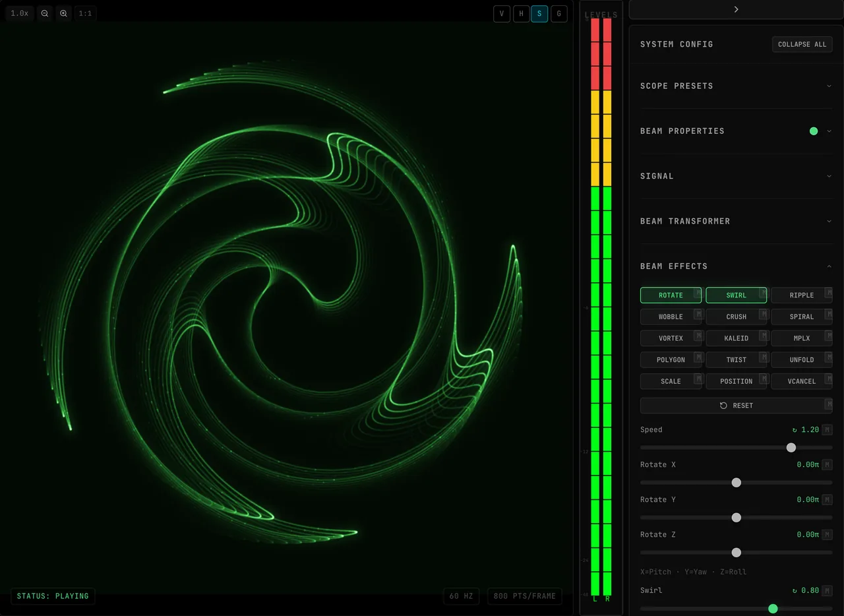This screenshot has width=844, height=616.
Task: Click the M button on WOBBLE effect
Action: point(698,313)
